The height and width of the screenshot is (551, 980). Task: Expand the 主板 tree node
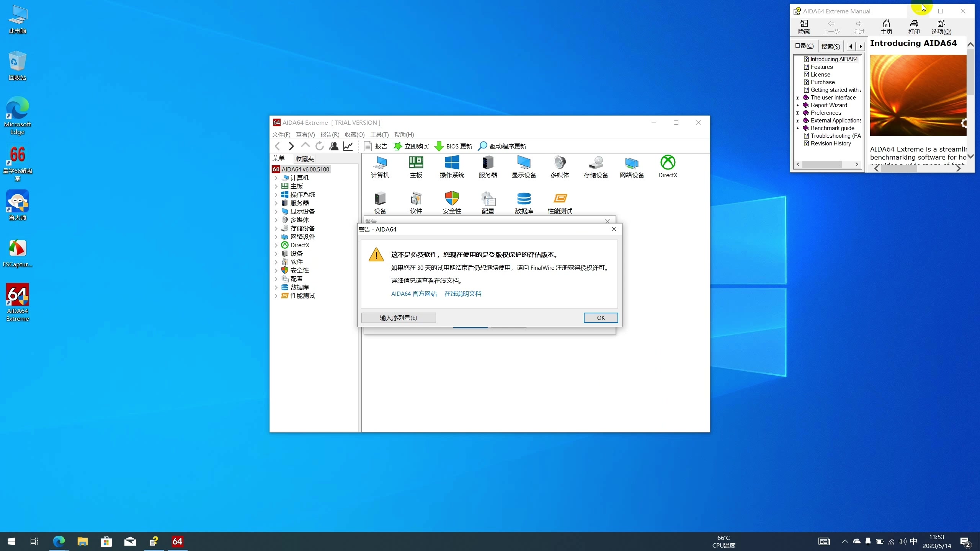[x=276, y=186]
